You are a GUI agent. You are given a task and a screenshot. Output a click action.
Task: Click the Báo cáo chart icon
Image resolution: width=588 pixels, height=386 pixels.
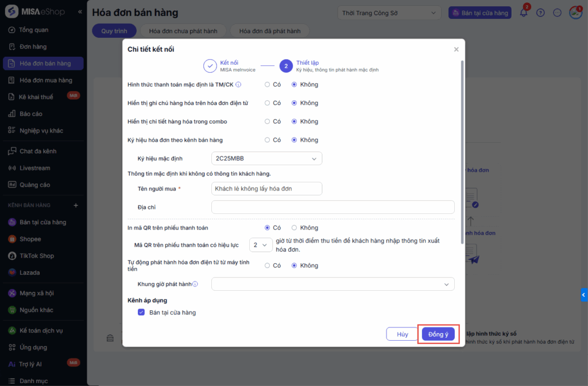(11, 114)
